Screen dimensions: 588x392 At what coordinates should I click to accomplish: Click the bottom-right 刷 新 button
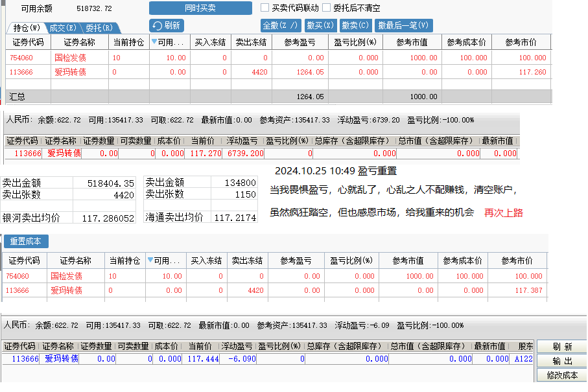561,347
